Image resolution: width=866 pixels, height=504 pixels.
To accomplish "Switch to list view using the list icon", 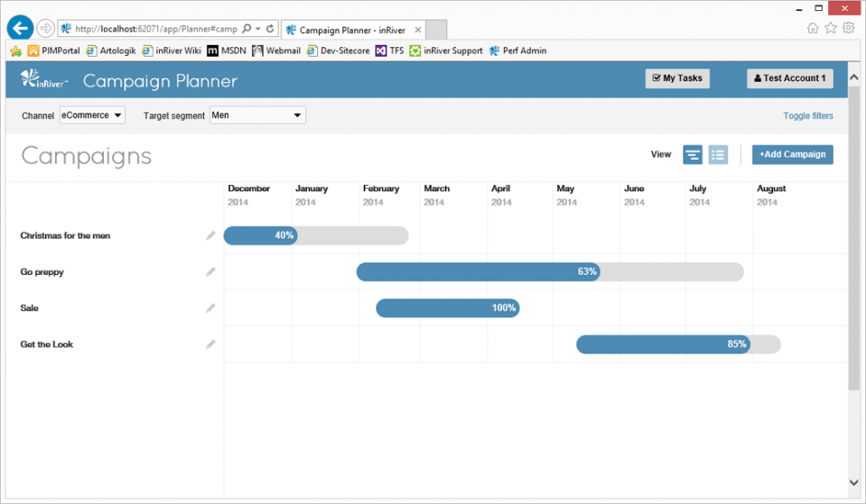I will pyautogui.click(x=718, y=155).
